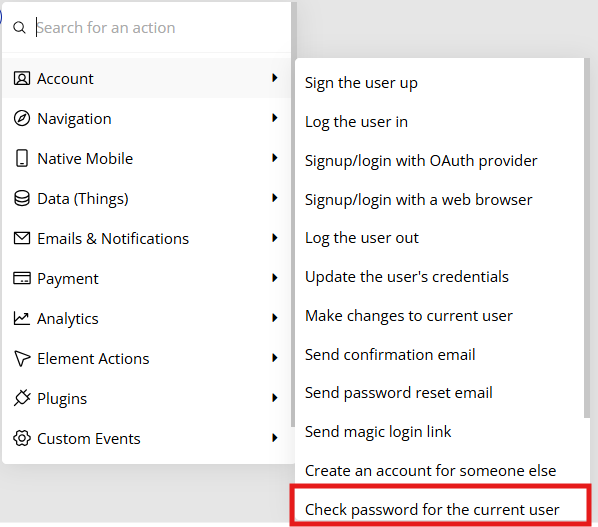Select Check password for the current user
This screenshot has height=527, width=598.
[432, 509]
